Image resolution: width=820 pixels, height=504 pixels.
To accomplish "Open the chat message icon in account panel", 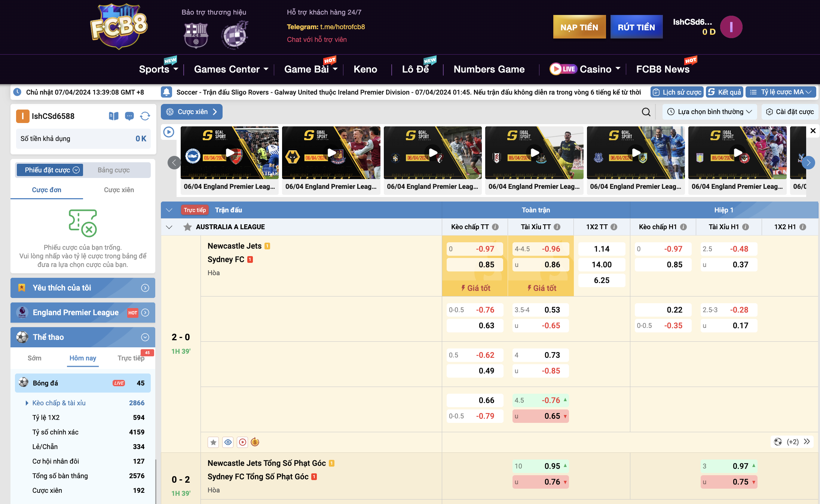I will [x=129, y=116].
